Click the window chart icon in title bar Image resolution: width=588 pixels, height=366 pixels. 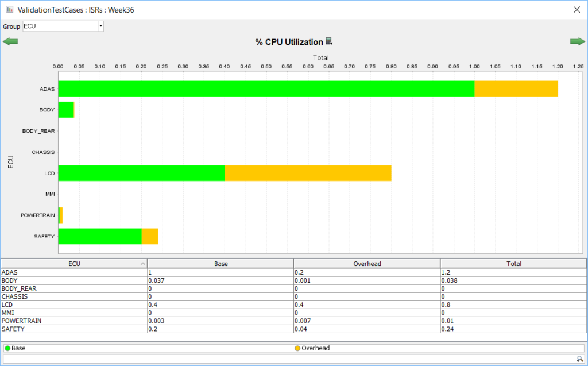pos(10,9)
